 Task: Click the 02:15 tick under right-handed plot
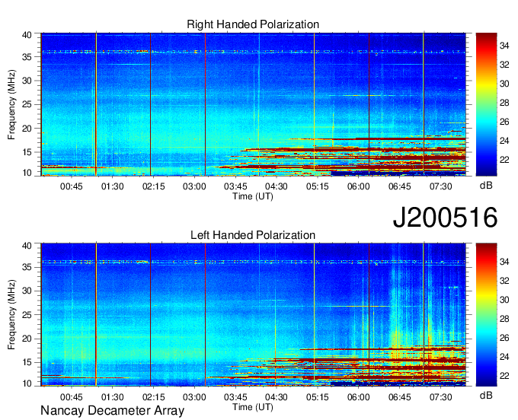[x=153, y=186]
